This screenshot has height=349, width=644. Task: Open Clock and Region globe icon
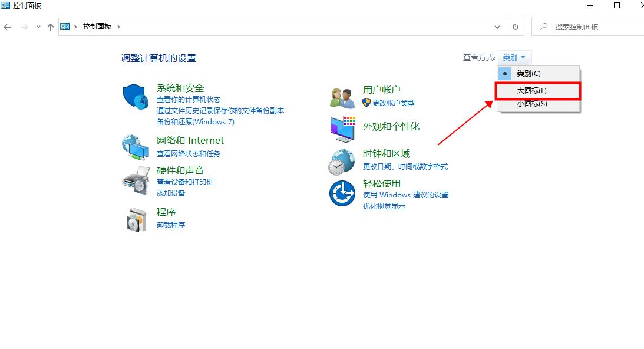(x=341, y=162)
